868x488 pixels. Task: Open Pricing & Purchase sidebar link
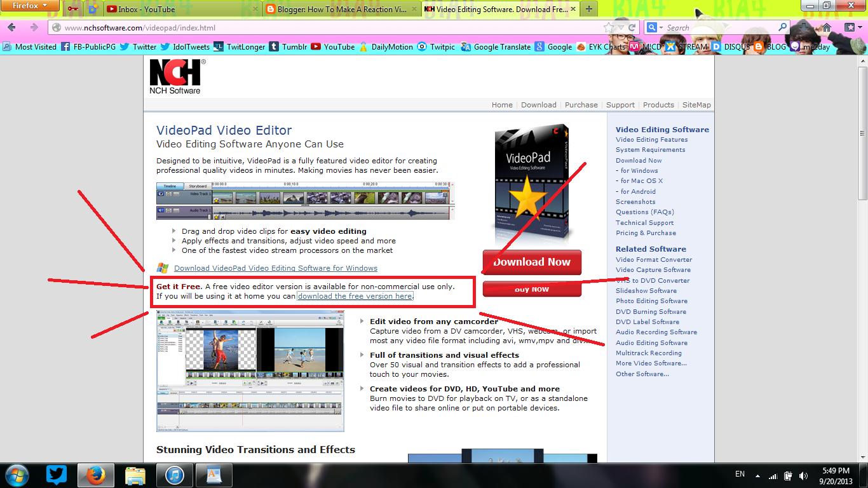click(x=646, y=233)
